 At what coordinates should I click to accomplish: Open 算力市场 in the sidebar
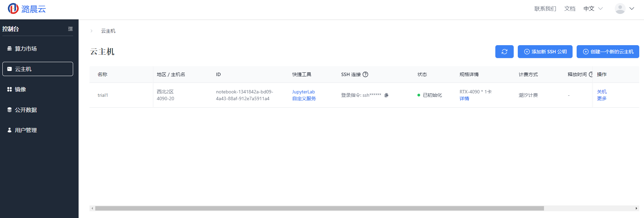click(x=26, y=49)
